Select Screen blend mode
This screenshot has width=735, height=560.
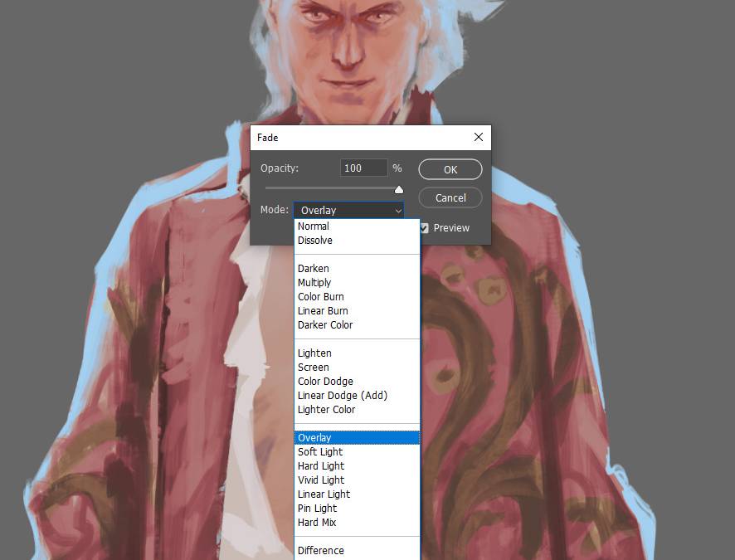pos(357,367)
